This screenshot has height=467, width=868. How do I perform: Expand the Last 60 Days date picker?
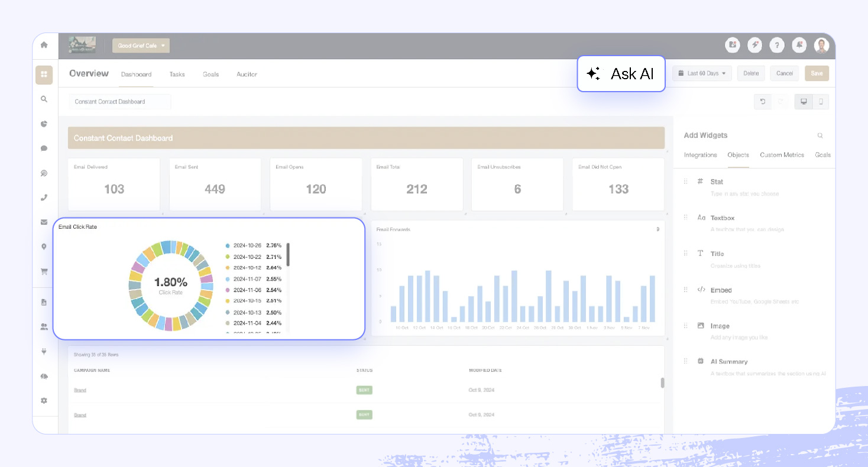tap(702, 73)
